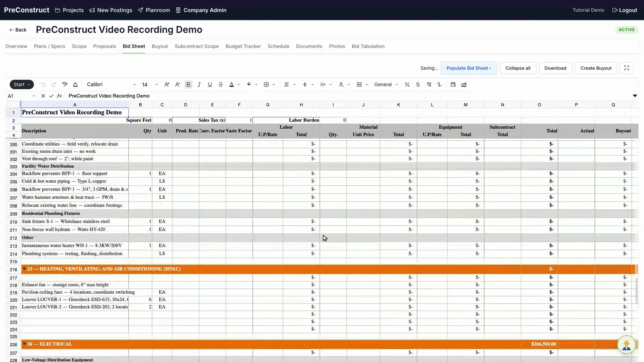Go back with the Back link
Screen dimensions: 644x362
pyautogui.click(x=18, y=30)
